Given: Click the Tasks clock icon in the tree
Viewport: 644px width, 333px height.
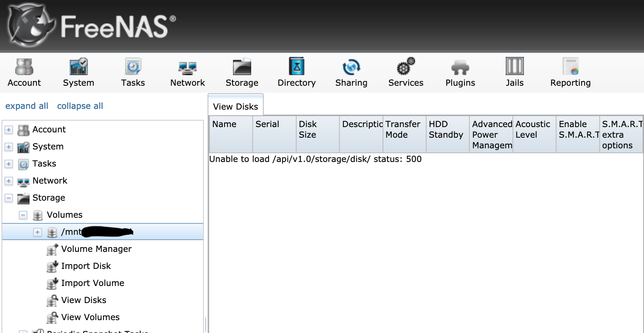Looking at the screenshot, I should pos(23,164).
